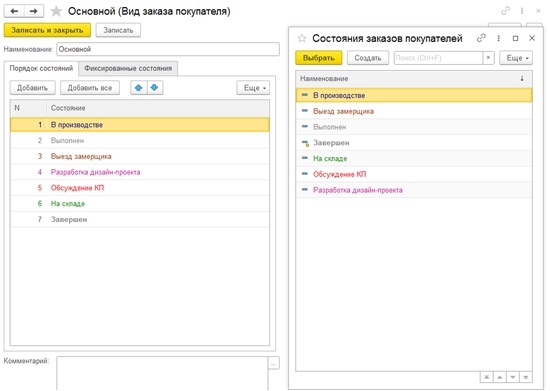
Task: Focus the Наименование input field
Action: [168, 49]
